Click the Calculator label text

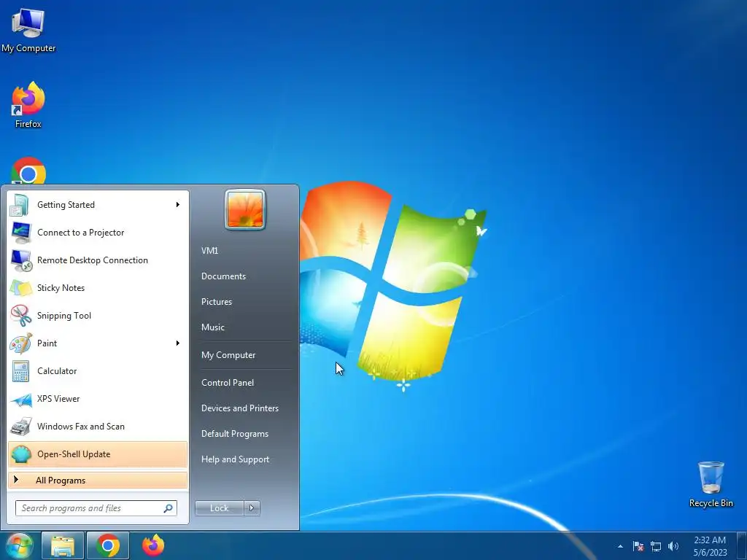[x=57, y=371]
